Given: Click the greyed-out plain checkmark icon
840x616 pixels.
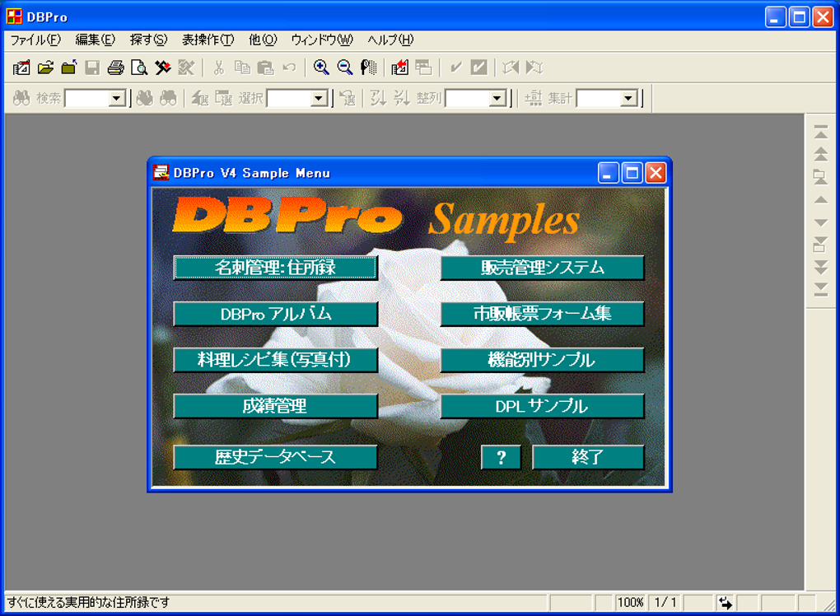Looking at the screenshot, I should (x=456, y=68).
